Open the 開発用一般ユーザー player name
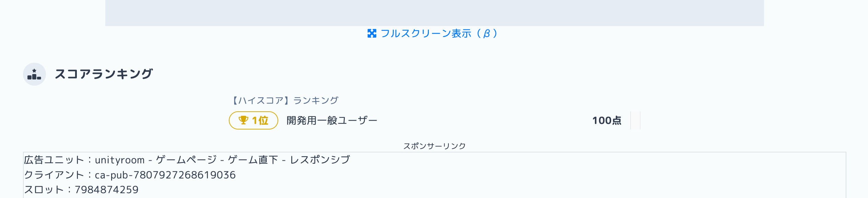Image resolution: width=868 pixels, height=198 pixels. [x=332, y=121]
